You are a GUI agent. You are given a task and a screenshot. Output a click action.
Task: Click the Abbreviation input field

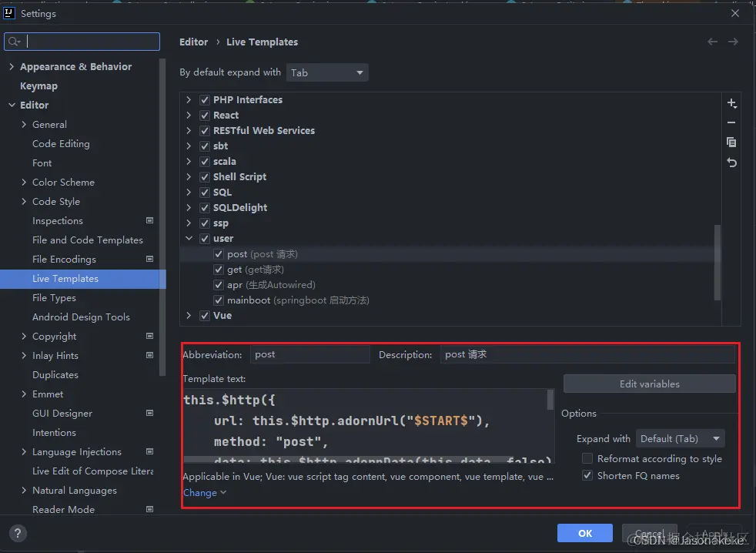coord(310,354)
